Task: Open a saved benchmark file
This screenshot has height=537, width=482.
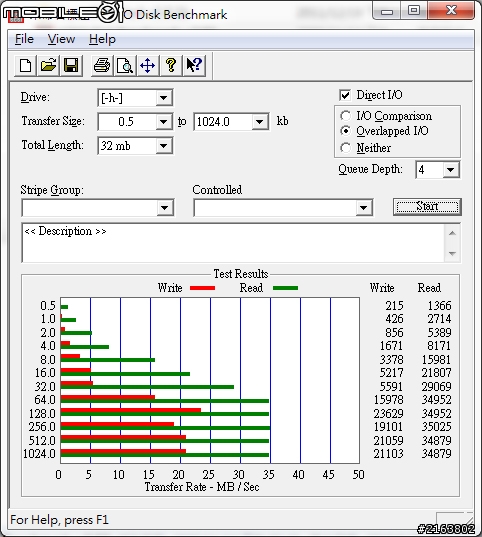Action: point(48,65)
